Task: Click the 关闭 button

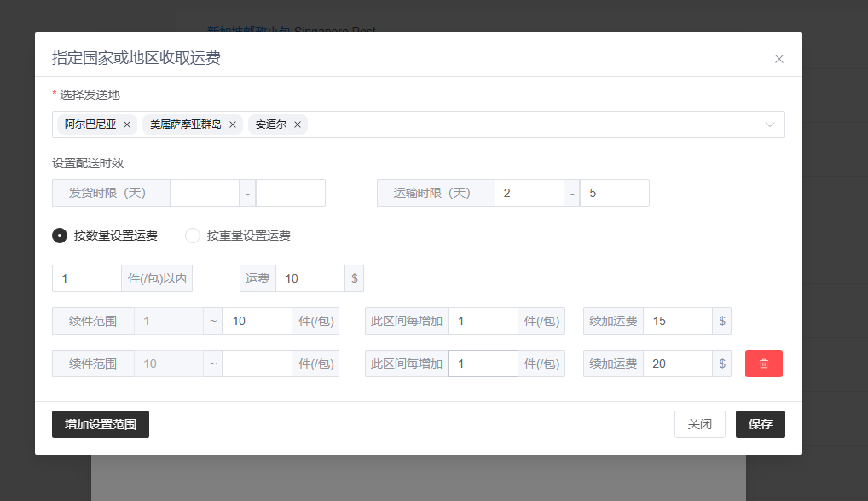Action: pos(699,424)
